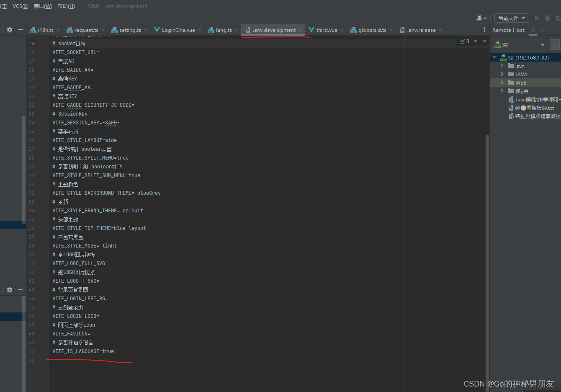Expand the JAVA folder
The image size is (561, 392).
pos(502,74)
